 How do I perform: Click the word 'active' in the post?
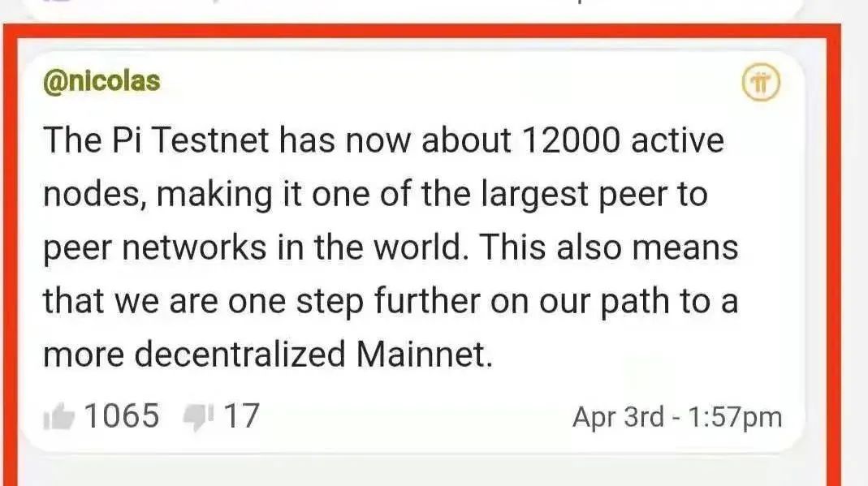pos(676,141)
